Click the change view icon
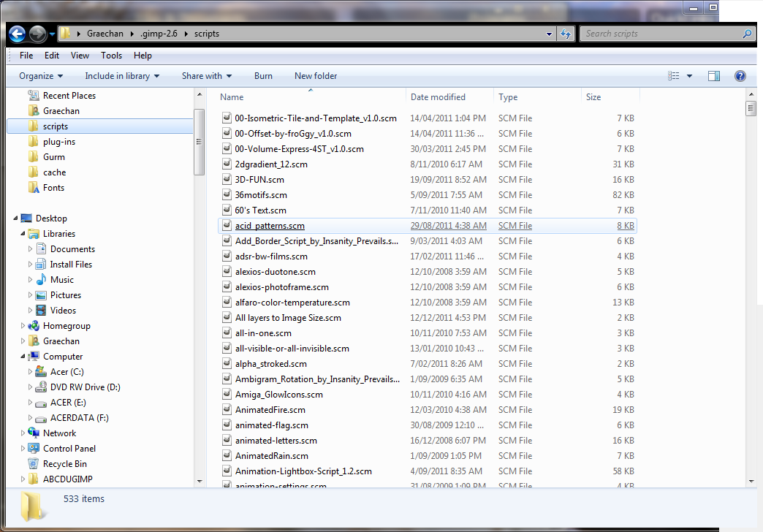The width and height of the screenshot is (763, 532). click(673, 76)
